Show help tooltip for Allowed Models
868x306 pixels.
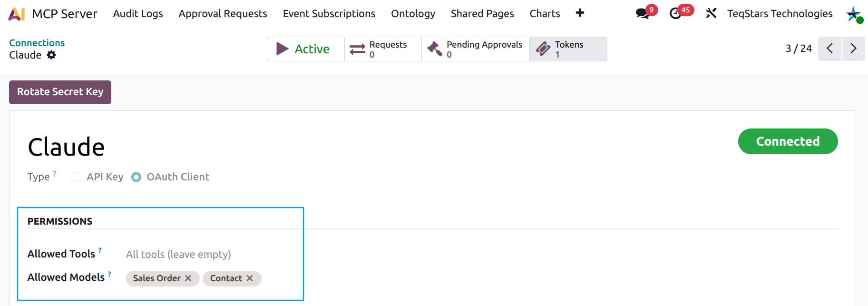pos(109,274)
